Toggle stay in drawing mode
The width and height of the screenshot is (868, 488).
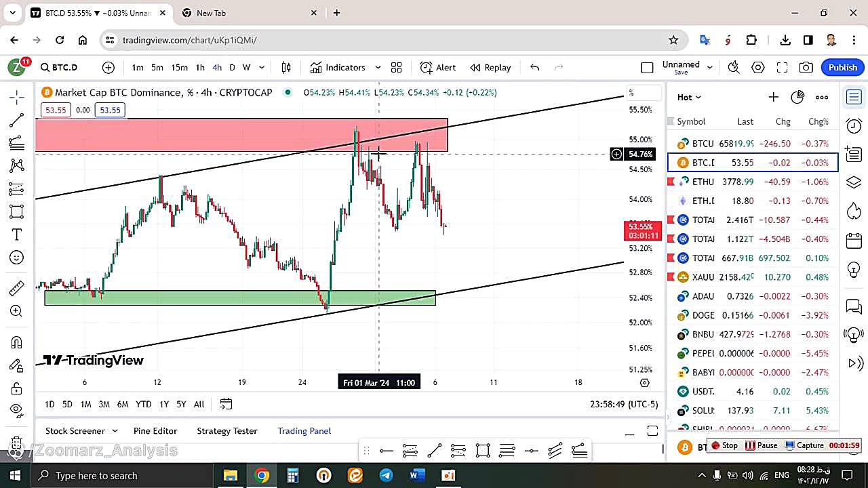point(17,366)
